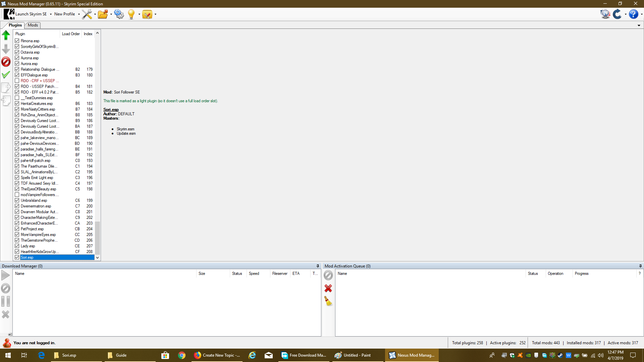Toggle the Lady.esp checkbox
Screen dimensions: 644x362
[17, 246]
